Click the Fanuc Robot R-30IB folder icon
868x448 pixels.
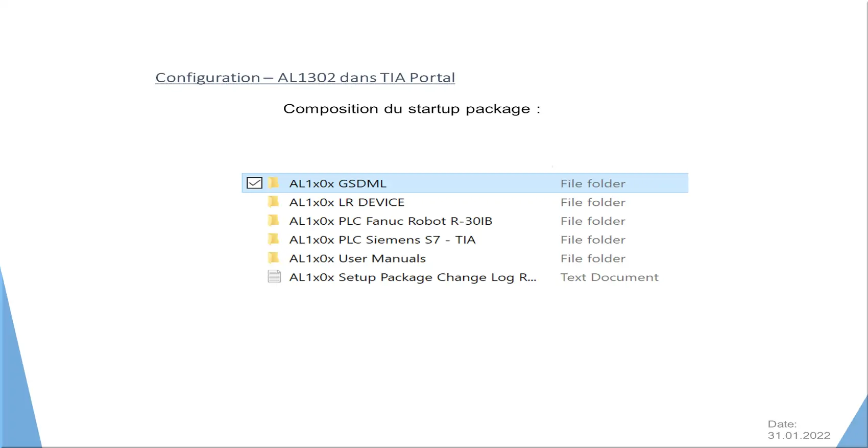click(274, 220)
